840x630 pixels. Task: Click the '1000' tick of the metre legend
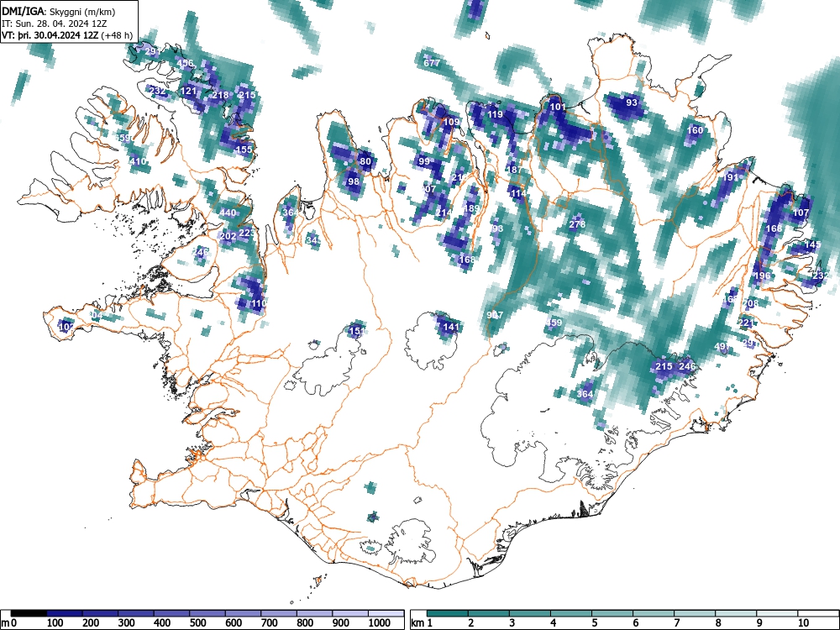[380, 623]
